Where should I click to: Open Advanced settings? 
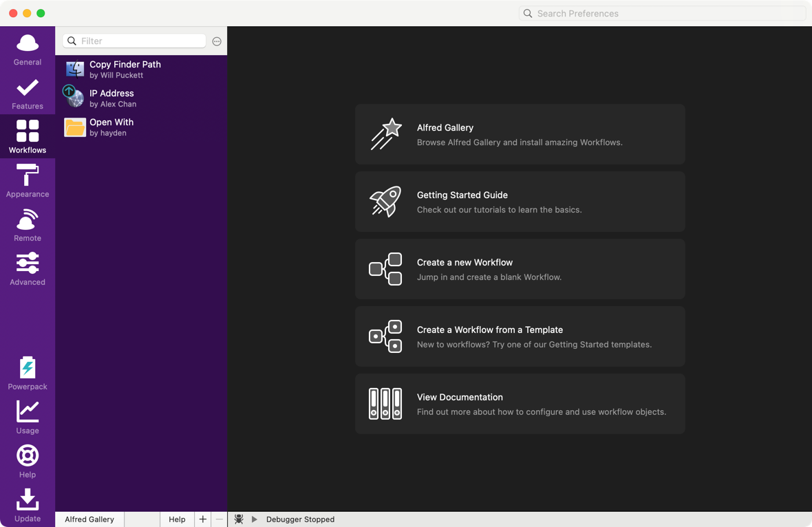28,270
